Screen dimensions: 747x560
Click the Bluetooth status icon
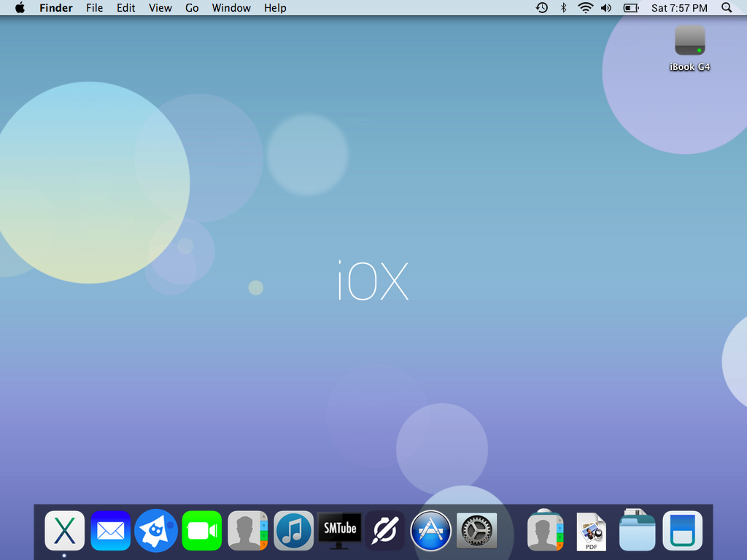(564, 7)
